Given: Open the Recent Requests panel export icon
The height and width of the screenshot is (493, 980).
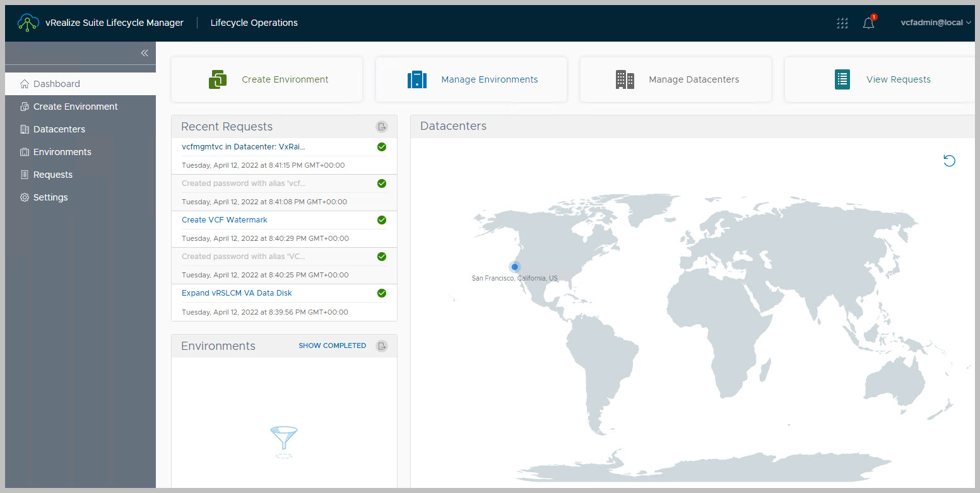Looking at the screenshot, I should coord(381,127).
